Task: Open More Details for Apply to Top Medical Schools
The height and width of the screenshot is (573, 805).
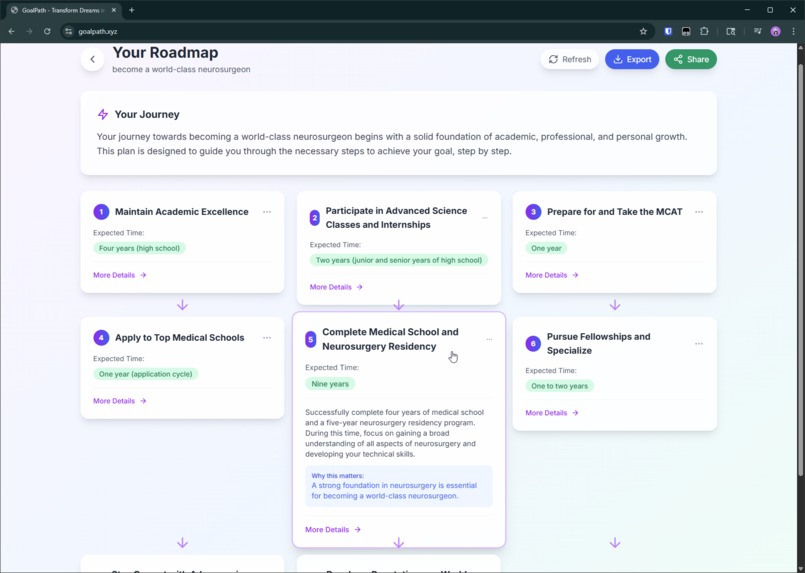Action: coord(120,401)
